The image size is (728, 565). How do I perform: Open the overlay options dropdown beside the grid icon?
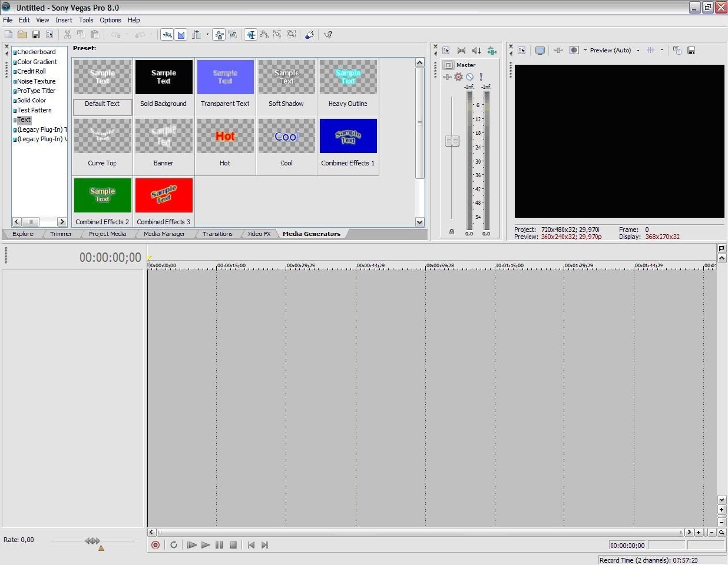(x=662, y=50)
